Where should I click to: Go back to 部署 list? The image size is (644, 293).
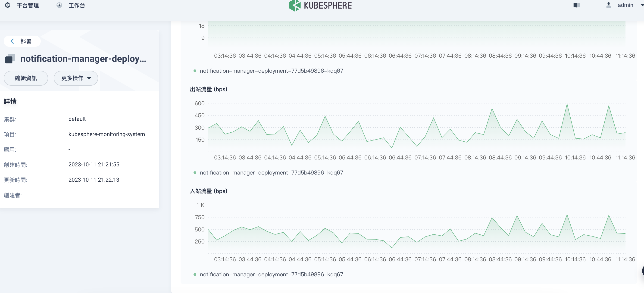(x=25, y=41)
